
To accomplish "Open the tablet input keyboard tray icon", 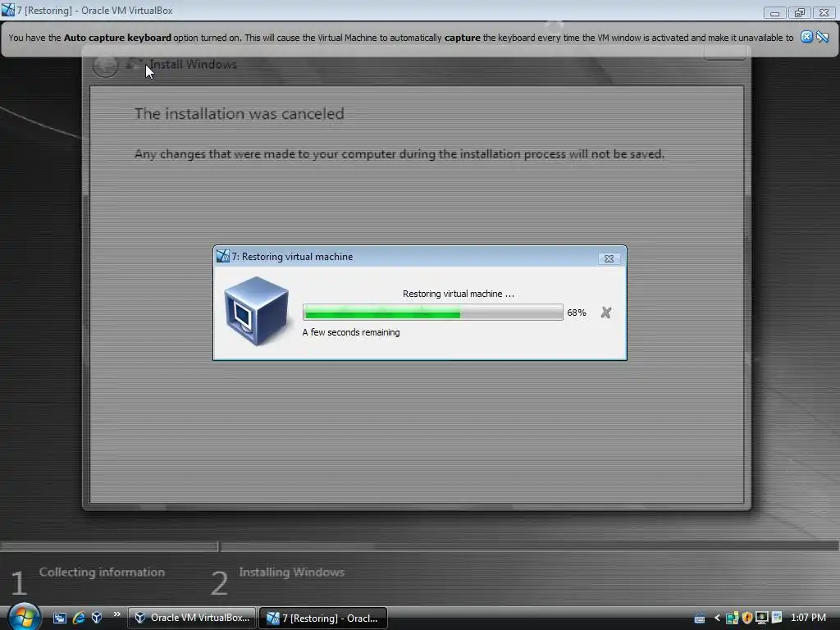I will click(700, 619).
